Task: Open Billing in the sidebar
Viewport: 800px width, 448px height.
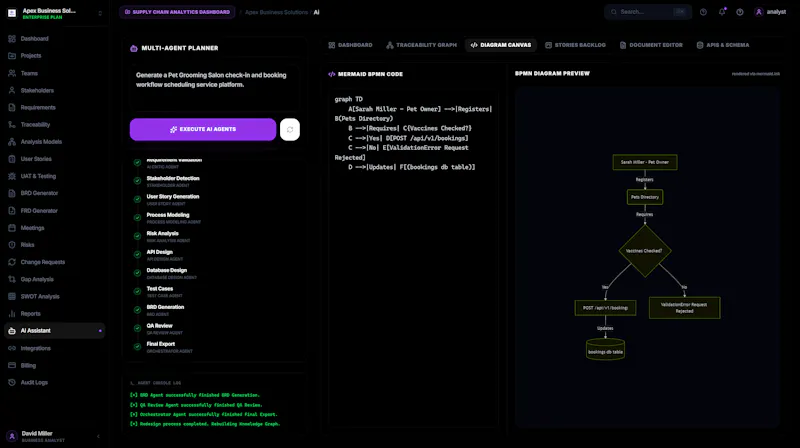Action: 54,365
